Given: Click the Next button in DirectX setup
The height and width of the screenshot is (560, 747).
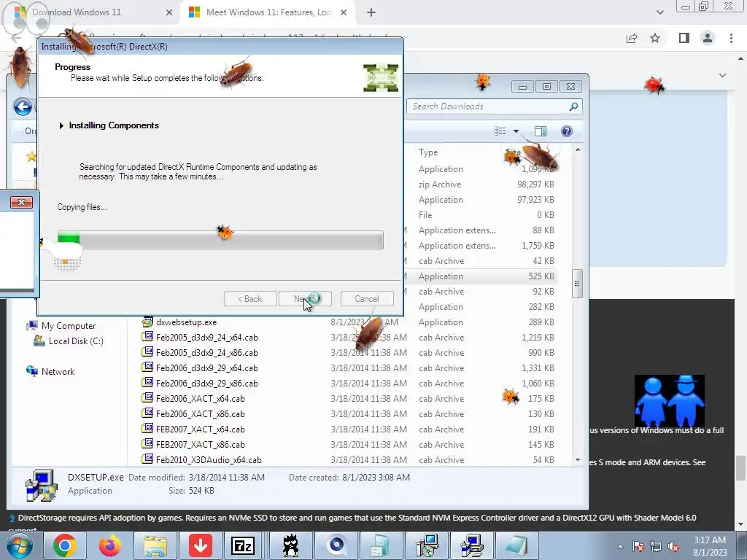Looking at the screenshot, I should pyautogui.click(x=305, y=298).
